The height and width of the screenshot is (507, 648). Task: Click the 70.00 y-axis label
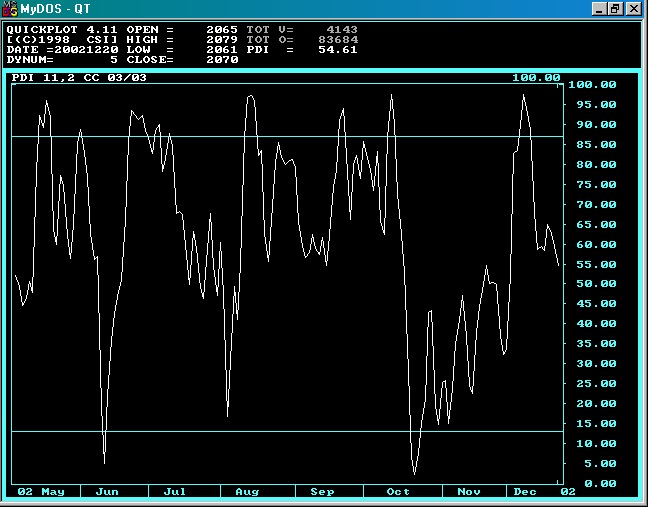point(596,205)
